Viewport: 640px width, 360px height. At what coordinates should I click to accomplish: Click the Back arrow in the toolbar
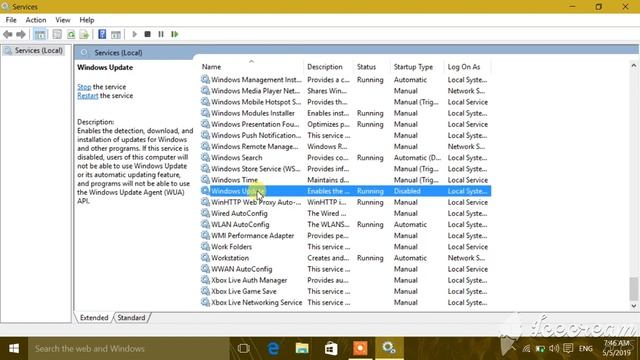pos(7,34)
